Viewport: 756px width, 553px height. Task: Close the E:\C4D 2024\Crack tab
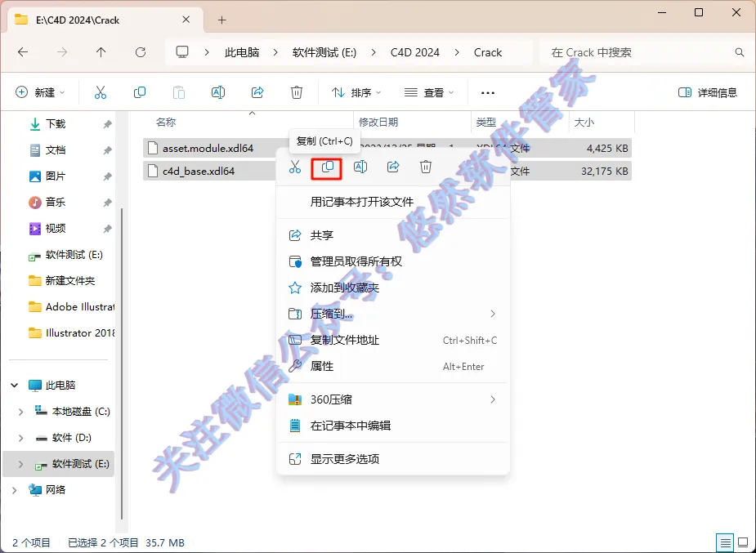tap(186, 20)
